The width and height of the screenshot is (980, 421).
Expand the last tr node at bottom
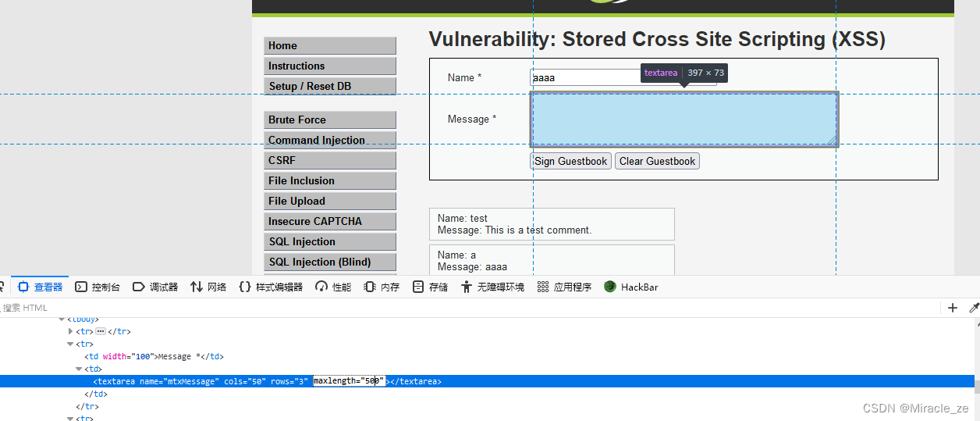coord(70,419)
